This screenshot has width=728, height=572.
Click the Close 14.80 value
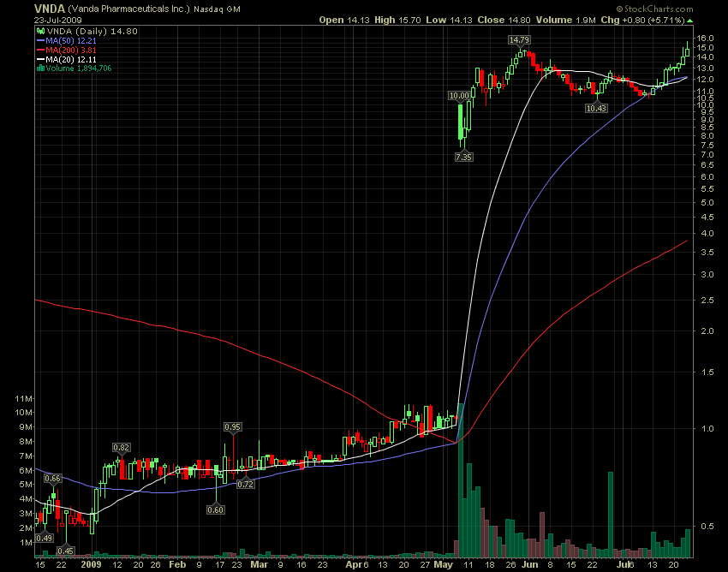pos(504,20)
